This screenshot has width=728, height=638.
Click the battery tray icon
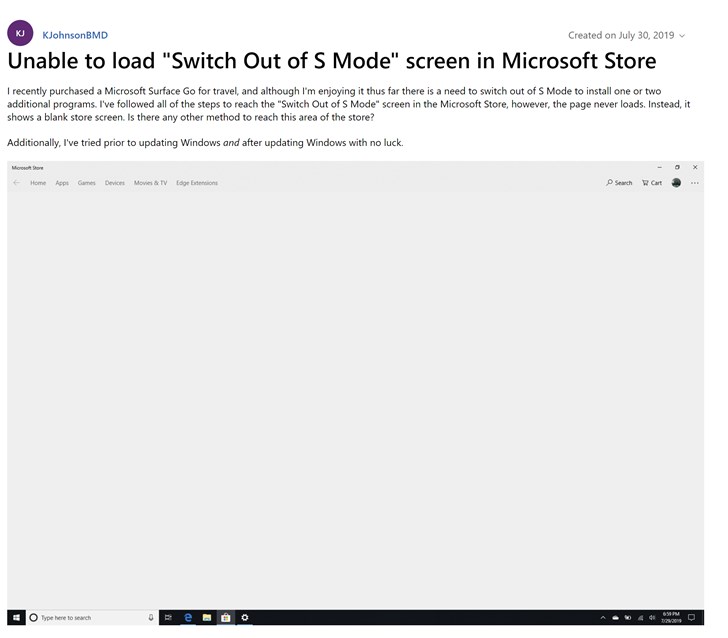click(628, 618)
